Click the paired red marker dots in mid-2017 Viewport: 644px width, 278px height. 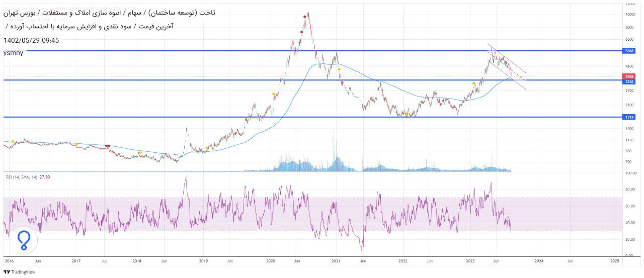pos(108,146)
